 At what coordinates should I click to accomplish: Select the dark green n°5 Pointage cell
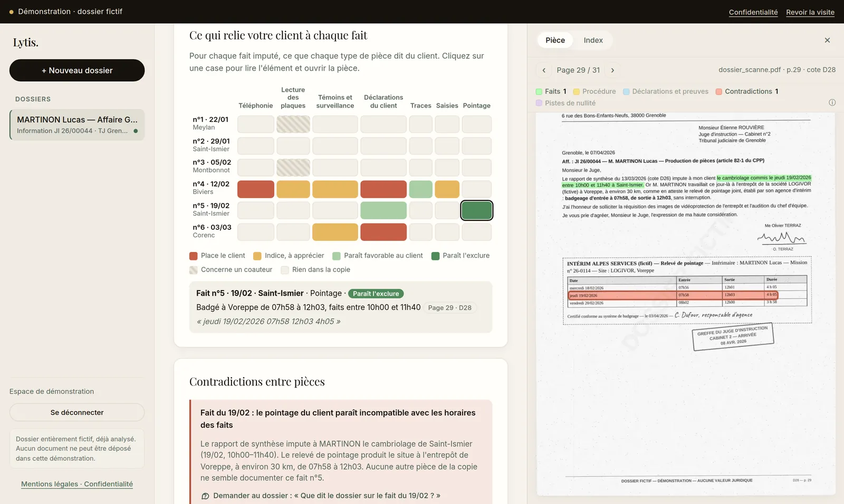pos(477,210)
